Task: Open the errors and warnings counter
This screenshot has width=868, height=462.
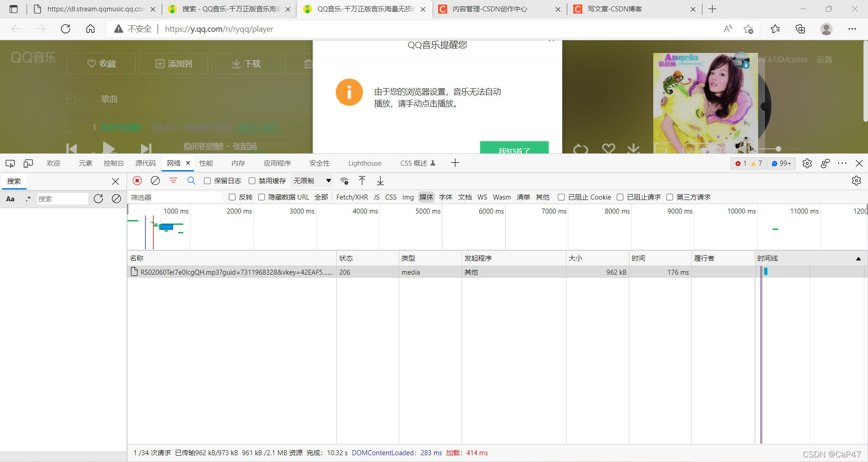Action: pyautogui.click(x=748, y=163)
